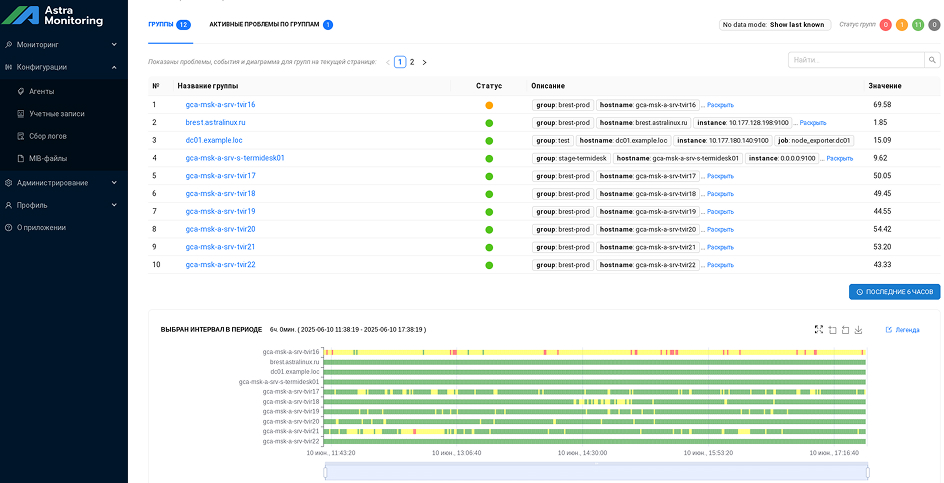Click the chart zoom reset icon
This screenshot has width=944, height=483.
coord(845,329)
